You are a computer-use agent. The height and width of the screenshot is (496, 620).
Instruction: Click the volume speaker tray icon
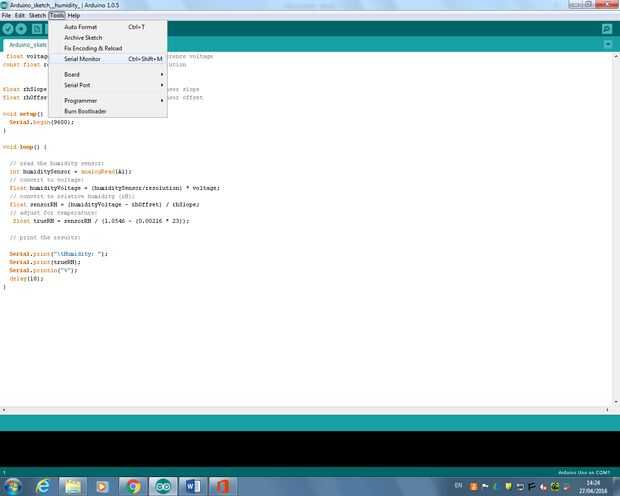click(543, 487)
